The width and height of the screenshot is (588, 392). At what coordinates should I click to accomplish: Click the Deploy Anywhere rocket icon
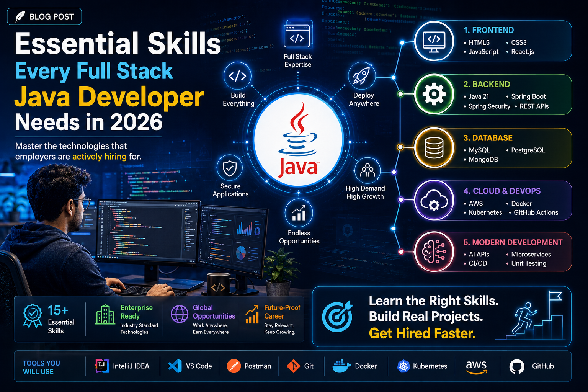[x=362, y=76]
